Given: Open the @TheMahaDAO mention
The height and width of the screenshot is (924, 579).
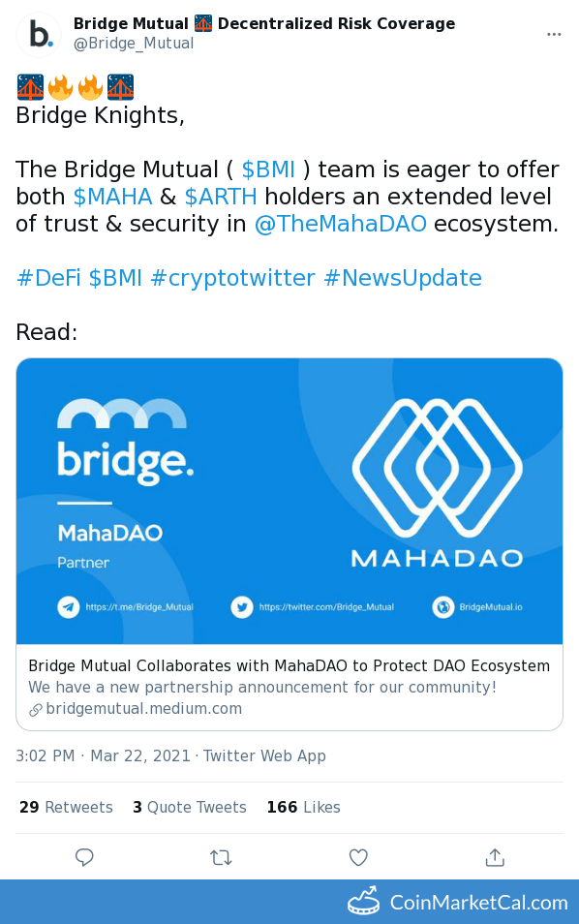Looking at the screenshot, I should [x=341, y=224].
